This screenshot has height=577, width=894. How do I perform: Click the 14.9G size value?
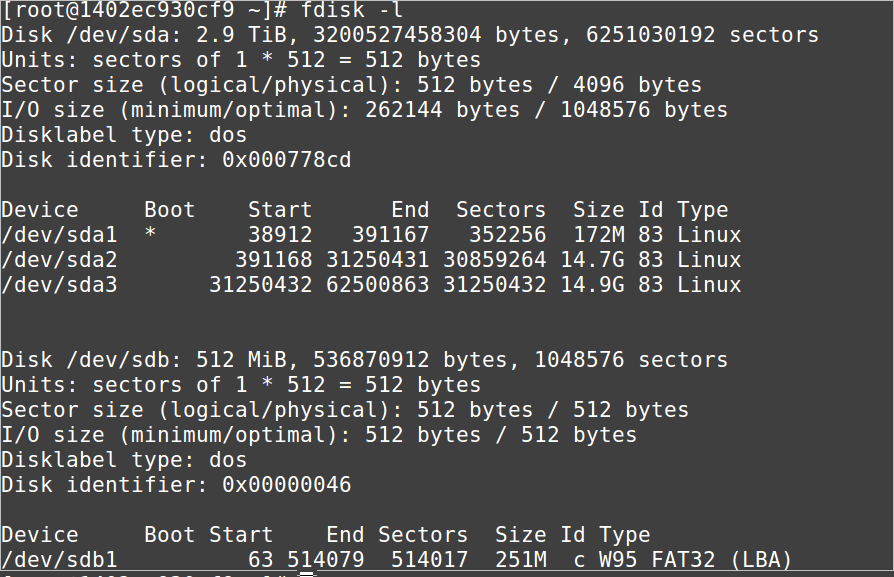[x=592, y=285]
